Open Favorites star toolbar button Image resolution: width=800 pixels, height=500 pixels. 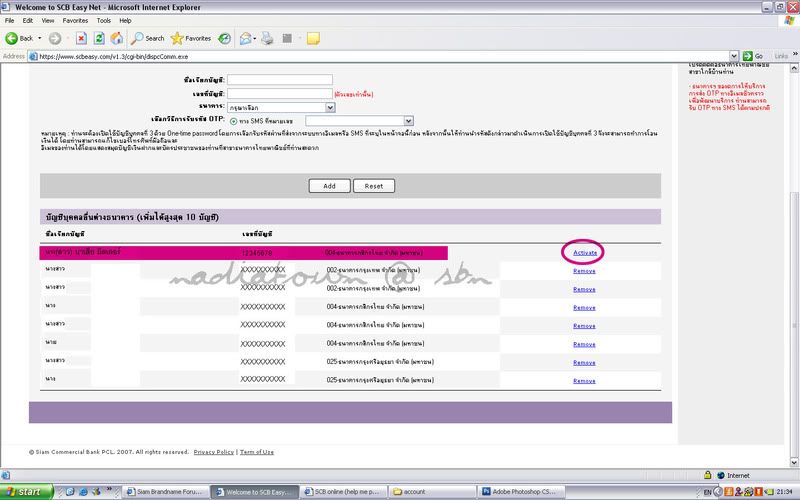(x=191, y=38)
